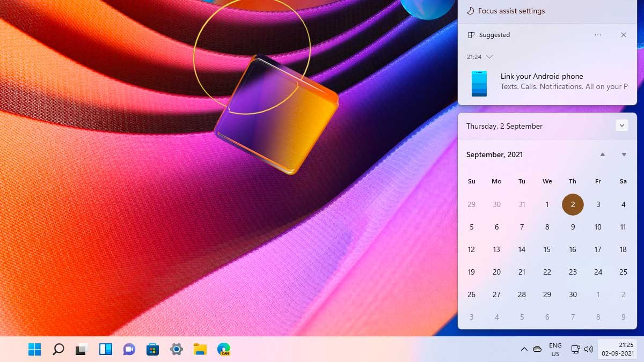
Task: Show hidden icons with the tray chevron
Action: click(x=524, y=349)
